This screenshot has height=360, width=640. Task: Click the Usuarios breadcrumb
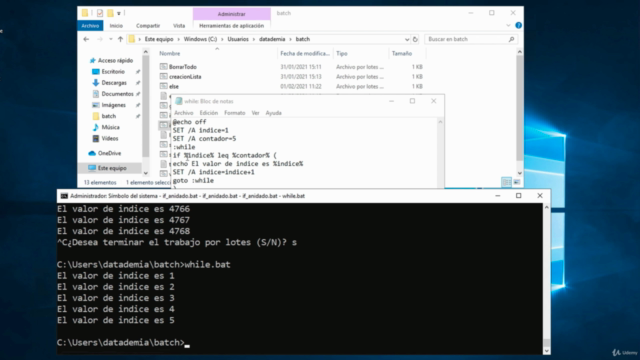[238, 39]
